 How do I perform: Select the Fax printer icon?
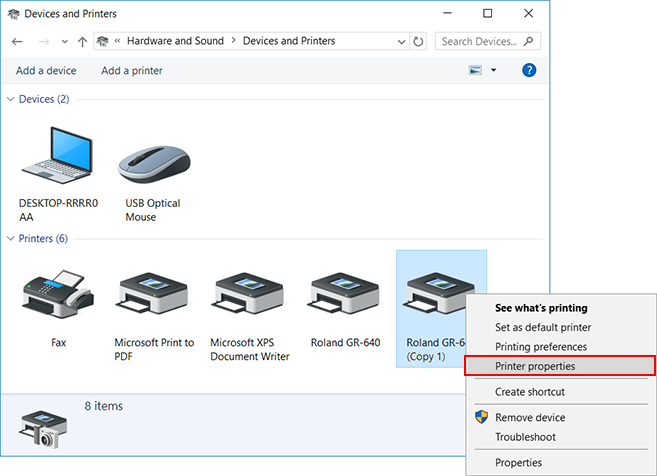coord(58,295)
